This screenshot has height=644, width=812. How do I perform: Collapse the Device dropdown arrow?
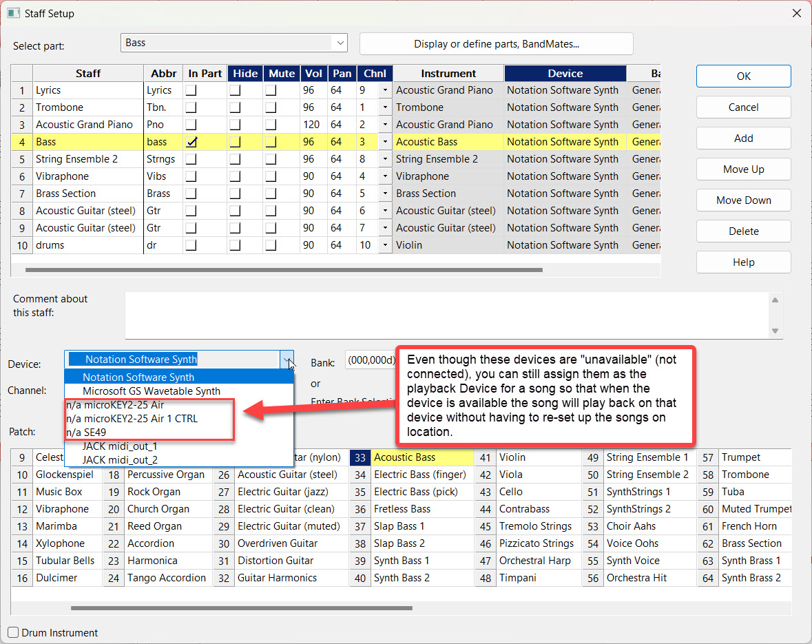coord(287,360)
